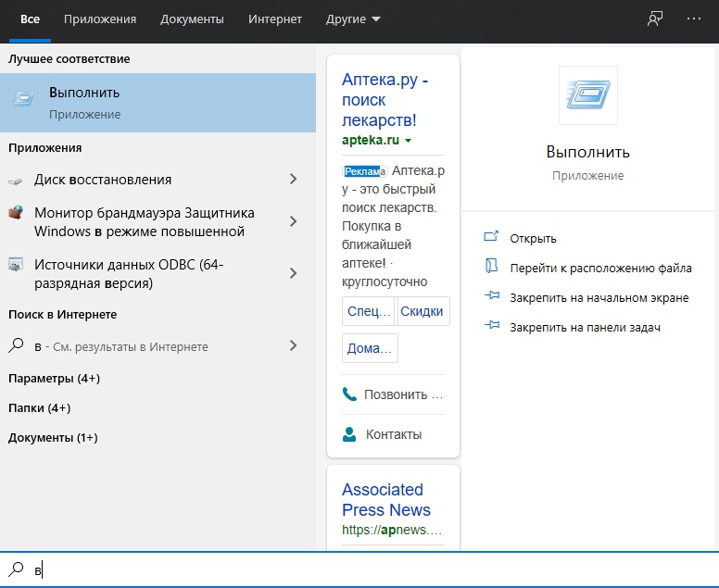Expand Параметры (4+) group
Image resolution: width=719 pixels, height=588 pixels.
[54, 379]
